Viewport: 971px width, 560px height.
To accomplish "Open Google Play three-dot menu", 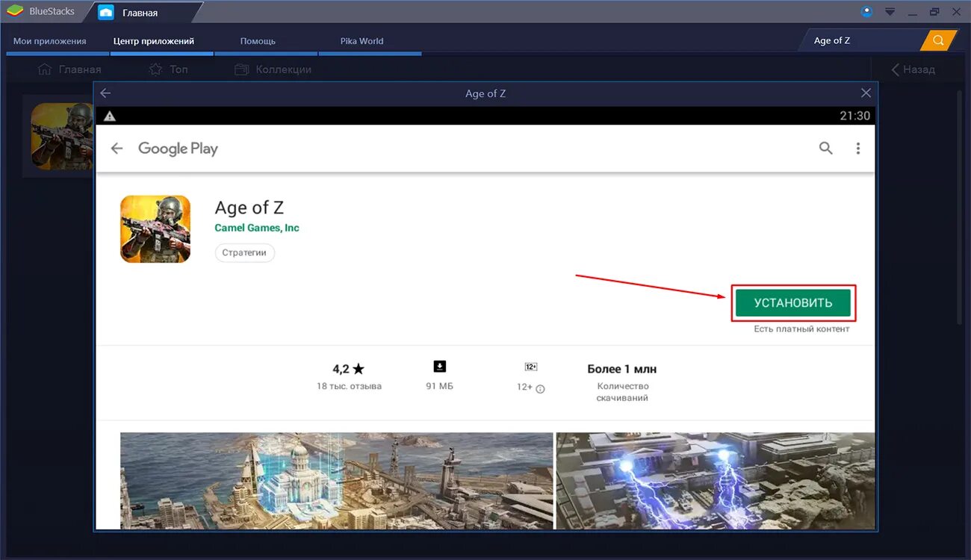I will pos(858,149).
